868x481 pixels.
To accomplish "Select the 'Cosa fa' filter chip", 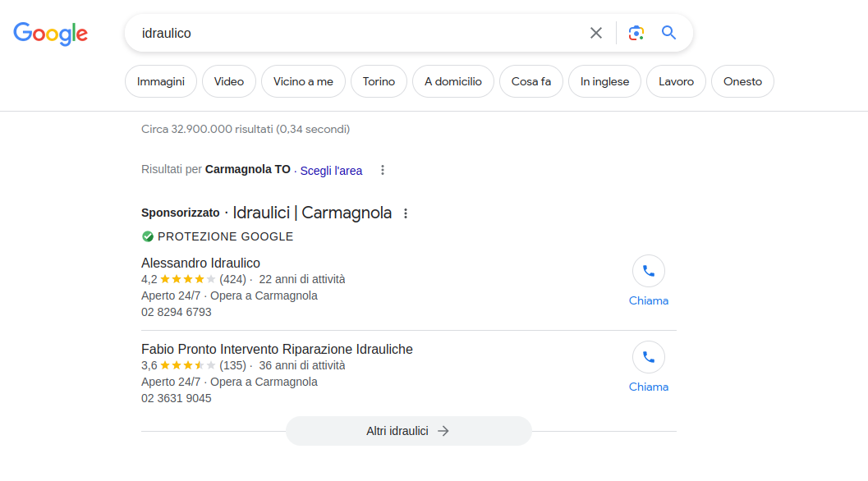I will 530,81.
